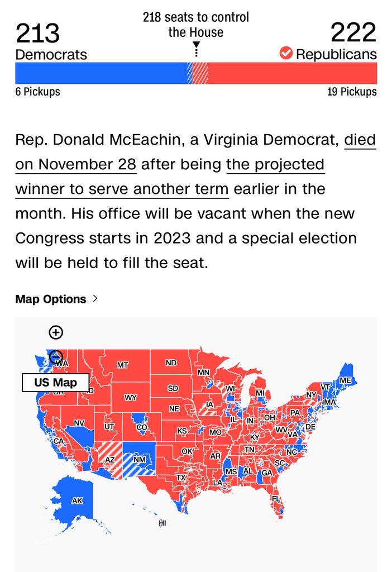Zoom out of the election map
Image resolution: width=392 pixels, height=572 pixels.
pyautogui.click(x=56, y=356)
